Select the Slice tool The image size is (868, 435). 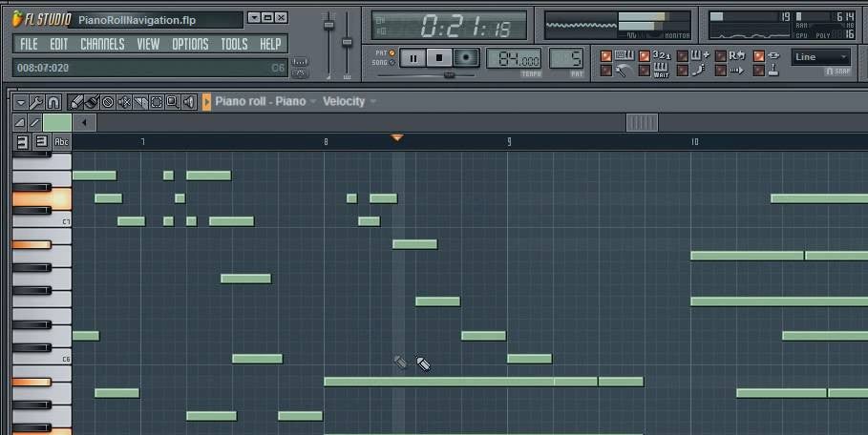coord(140,102)
